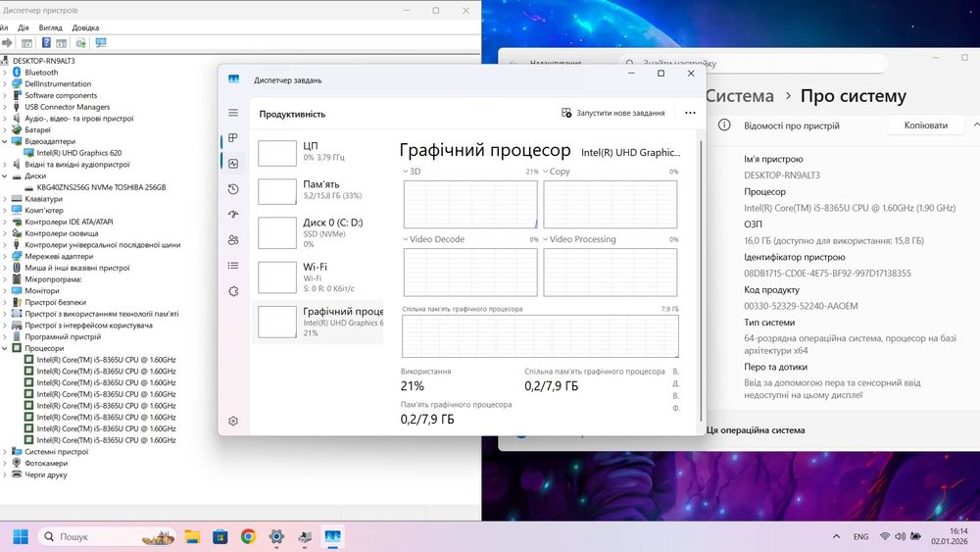The image size is (980, 552).
Task: Click Система breadcrumb in Settings
Action: (739, 96)
